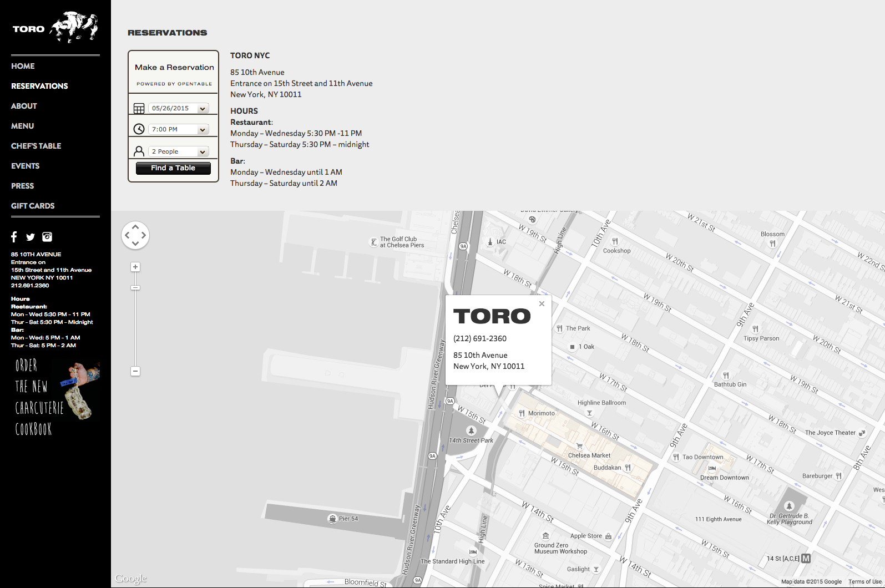885x588 pixels.
Task: Go to HOME in sidebar menu
Action: click(x=23, y=66)
